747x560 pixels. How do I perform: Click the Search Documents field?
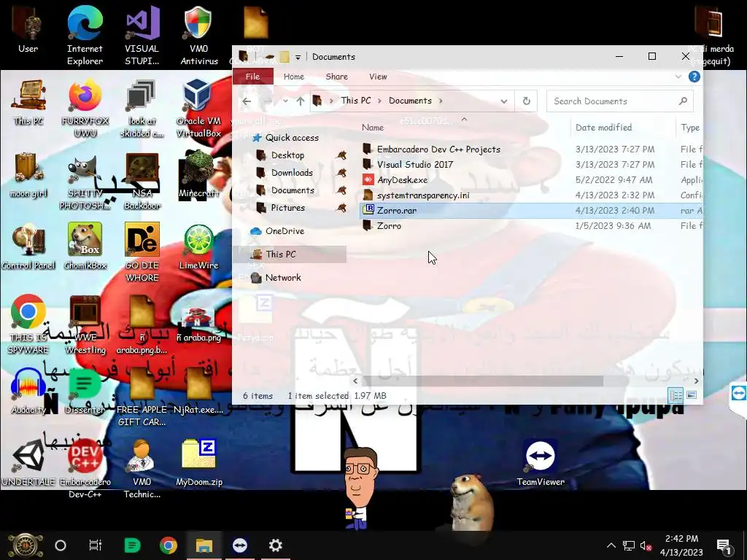pyautogui.click(x=619, y=101)
